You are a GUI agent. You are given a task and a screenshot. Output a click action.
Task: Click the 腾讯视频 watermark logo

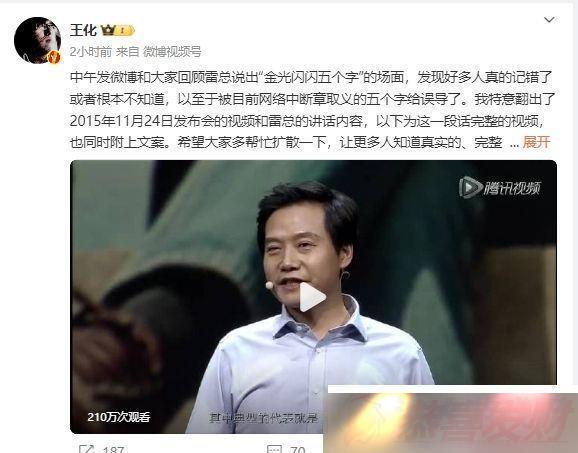[x=500, y=188]
